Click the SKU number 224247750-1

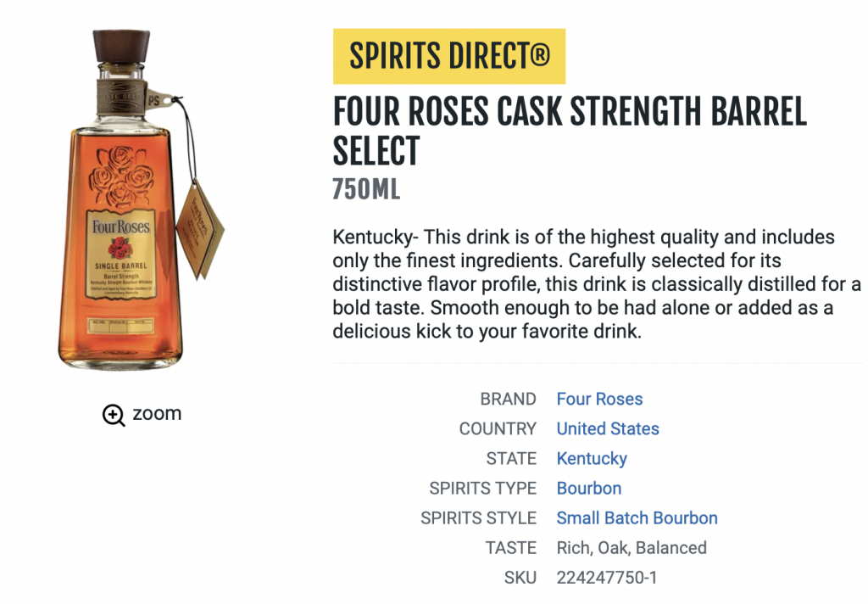click(x=607, y=577)
